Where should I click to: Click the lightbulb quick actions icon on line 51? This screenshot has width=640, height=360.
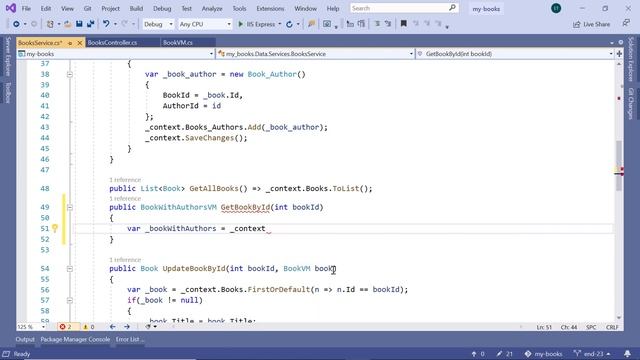(x=55, y=229)
